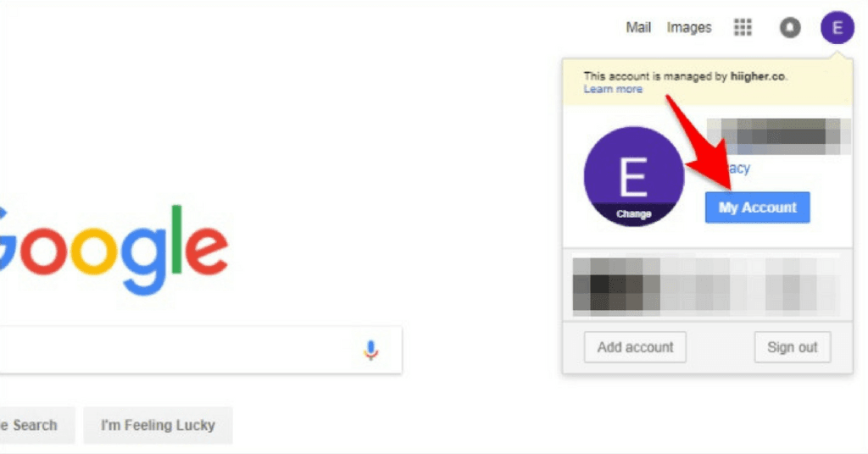Click I'm Feeling Lucky button

point(158,425)
